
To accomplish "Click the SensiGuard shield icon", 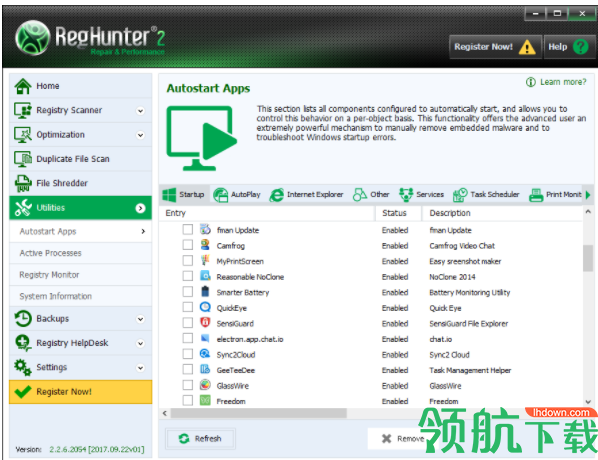I will [x=205, y=323].
